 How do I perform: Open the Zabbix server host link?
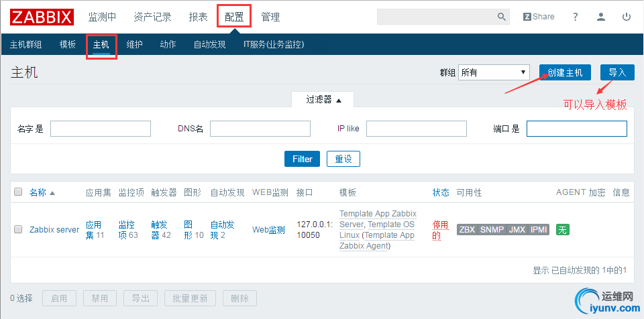54,230
